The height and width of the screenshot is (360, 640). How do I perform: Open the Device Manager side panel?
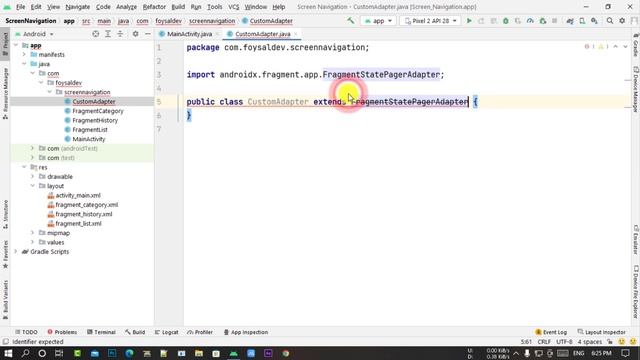(x=636, y=89)
